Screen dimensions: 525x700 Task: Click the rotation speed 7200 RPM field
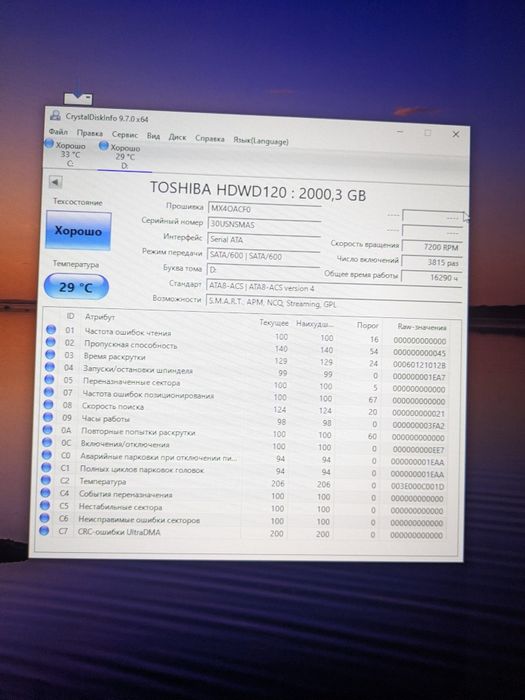(x=431, y=247)
